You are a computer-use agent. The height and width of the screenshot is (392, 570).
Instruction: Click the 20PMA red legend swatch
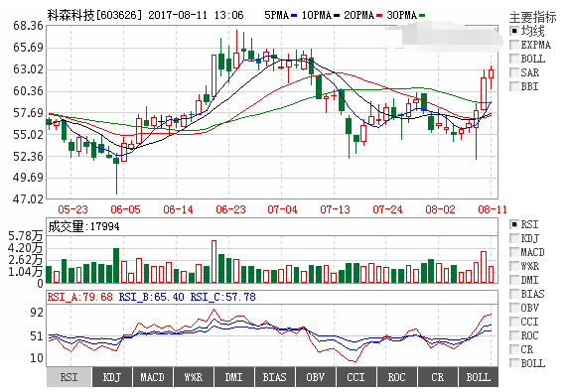click(x=379, y=15)
